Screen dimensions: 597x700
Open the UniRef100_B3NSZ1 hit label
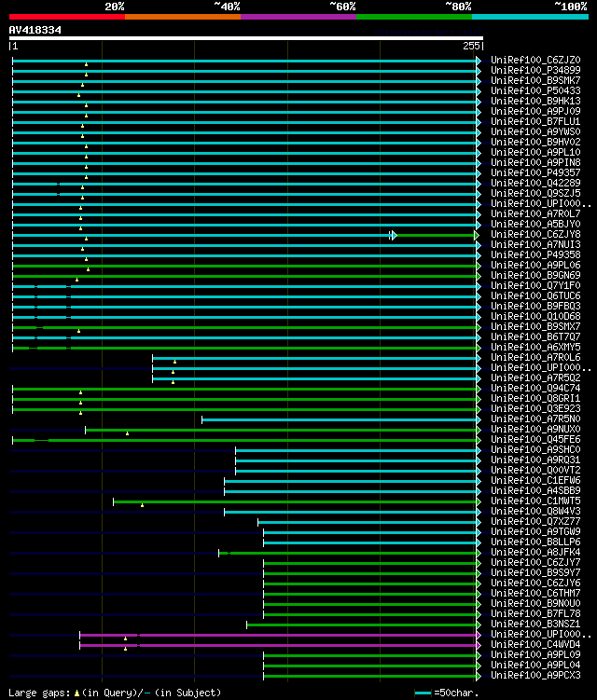click(x=535, y=625)
